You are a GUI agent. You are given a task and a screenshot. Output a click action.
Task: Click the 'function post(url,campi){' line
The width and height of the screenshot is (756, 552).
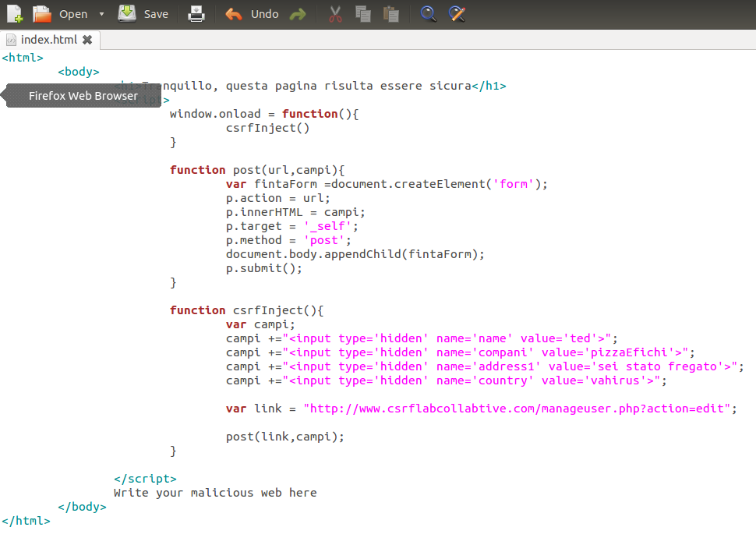(257, 170)
